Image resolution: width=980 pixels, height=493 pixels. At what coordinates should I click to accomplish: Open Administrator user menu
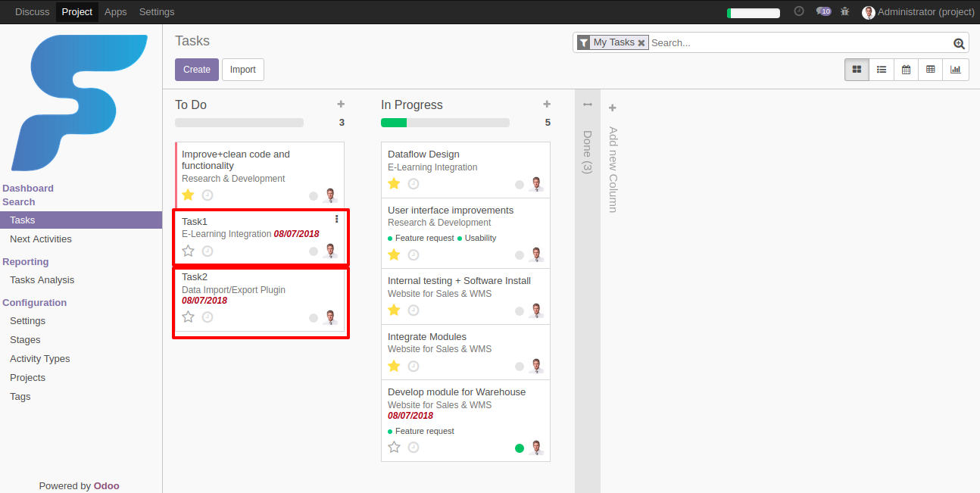point(918,12)
